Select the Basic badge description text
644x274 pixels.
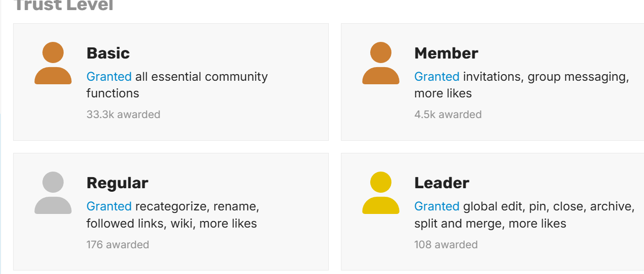point(177,85)
